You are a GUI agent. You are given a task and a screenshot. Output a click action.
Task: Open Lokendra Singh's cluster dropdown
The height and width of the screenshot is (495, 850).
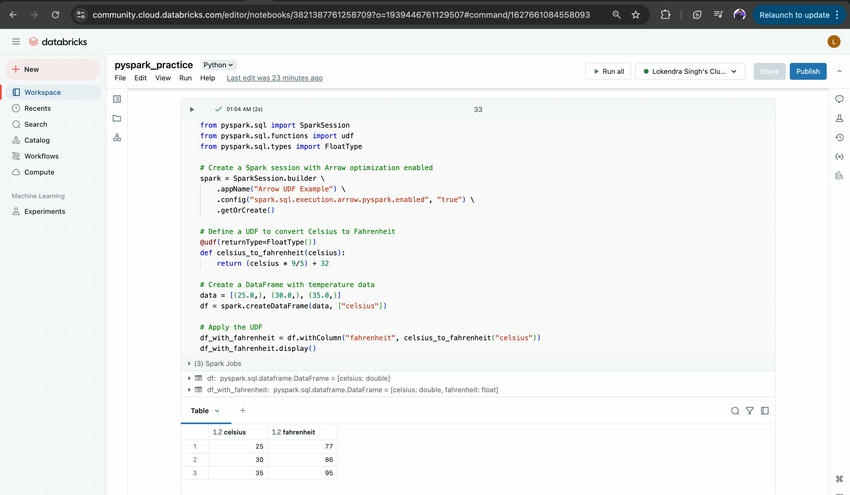pyautogui.click(x=690, y=71)
